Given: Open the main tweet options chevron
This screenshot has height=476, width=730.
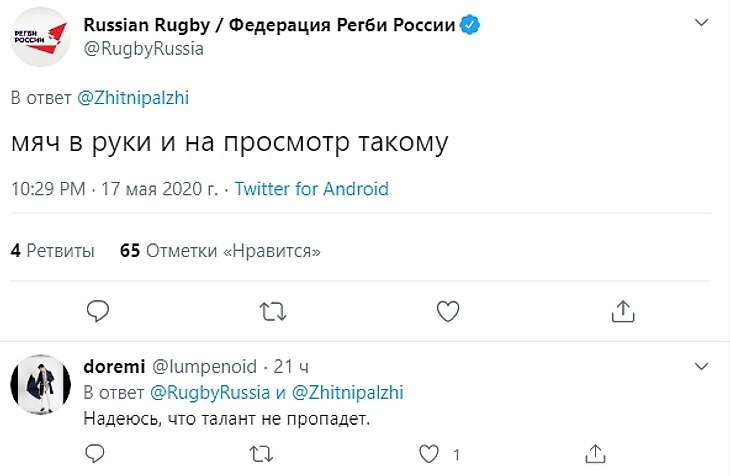Looking at the screenshot, I should pyautogui.click(x=702, y=24).
